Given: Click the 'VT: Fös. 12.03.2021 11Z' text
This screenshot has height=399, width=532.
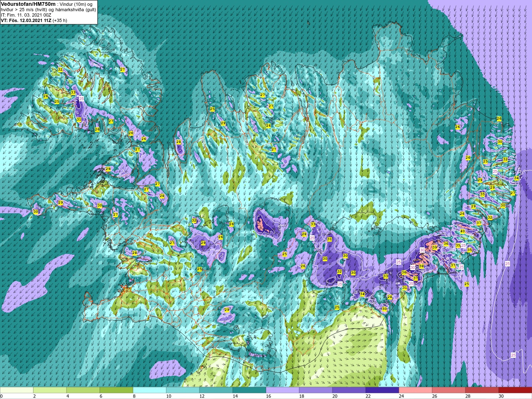Looking at the screenshot, I should 26,20.
